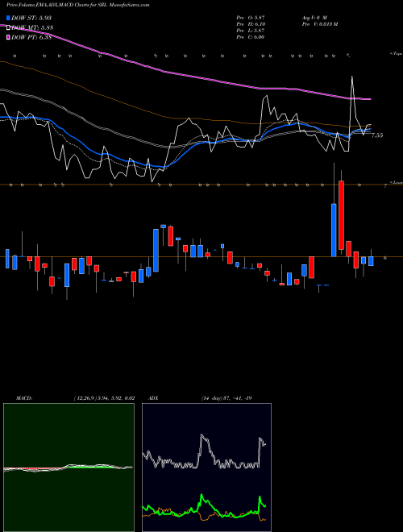Click the chart title mentioning MunafaSutra.com

(x=77, y=5)
